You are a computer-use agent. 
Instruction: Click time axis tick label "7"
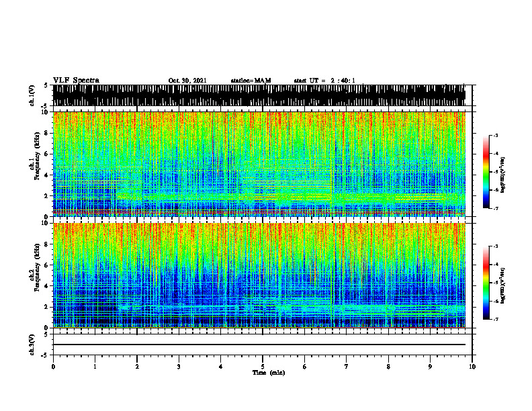pyautogui.click(x=347, y=367)
